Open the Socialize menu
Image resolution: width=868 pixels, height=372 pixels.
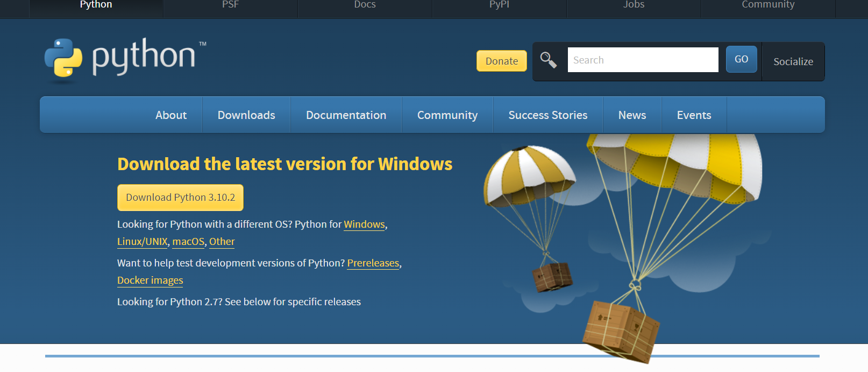click(x=793, y=61)
